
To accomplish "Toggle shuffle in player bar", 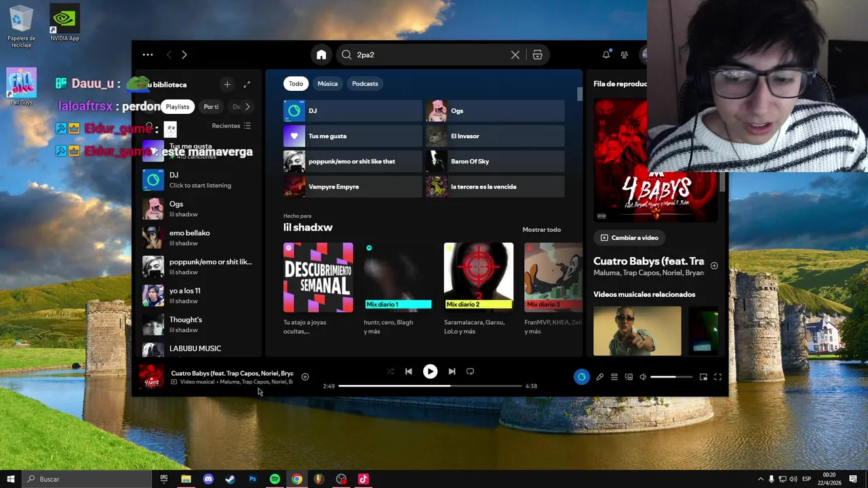I will [390, 371].
